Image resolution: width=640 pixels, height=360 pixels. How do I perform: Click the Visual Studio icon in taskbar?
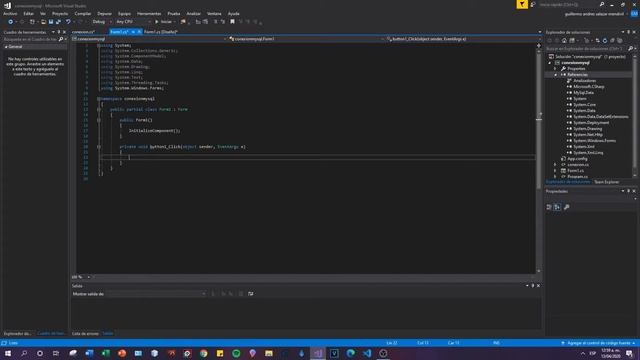tap(318, 353)
